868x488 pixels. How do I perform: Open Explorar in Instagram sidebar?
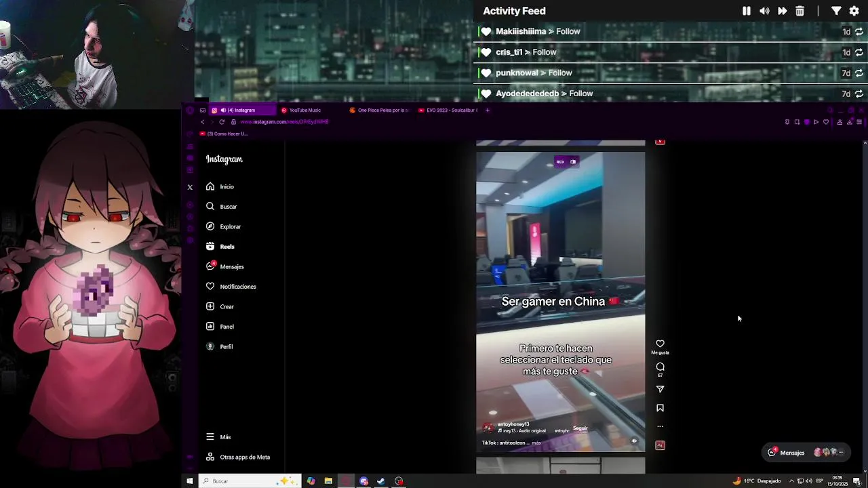click(224, 226)
